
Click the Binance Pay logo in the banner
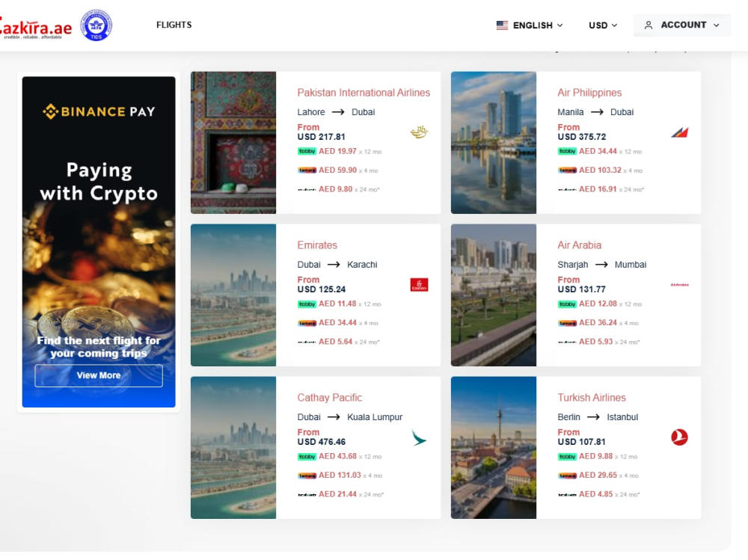click(99, 111)
